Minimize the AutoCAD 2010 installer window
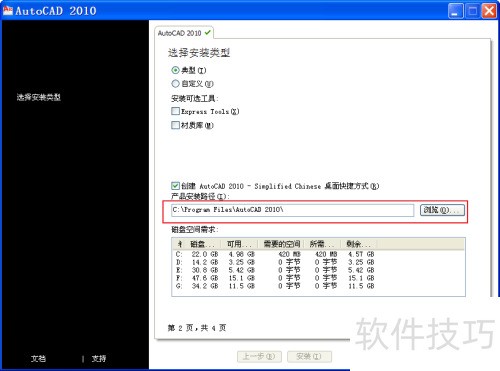This screenshot has width=500, height=371. click(x=455, y=11)
